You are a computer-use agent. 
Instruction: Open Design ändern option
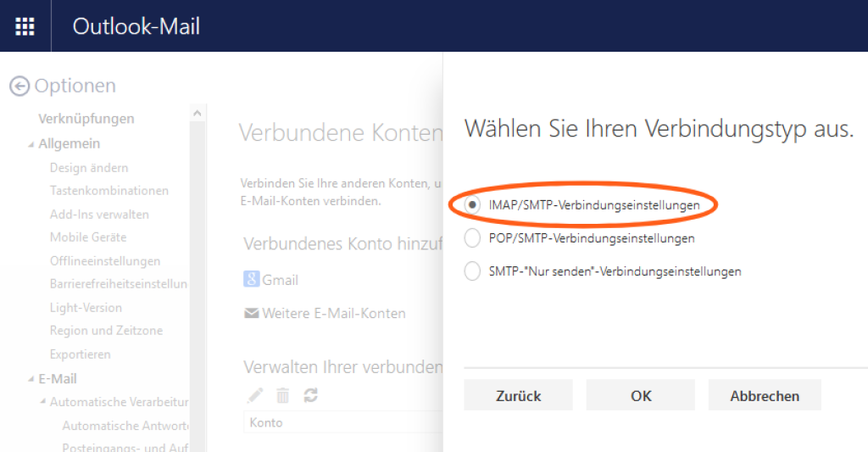pos(88,168)
